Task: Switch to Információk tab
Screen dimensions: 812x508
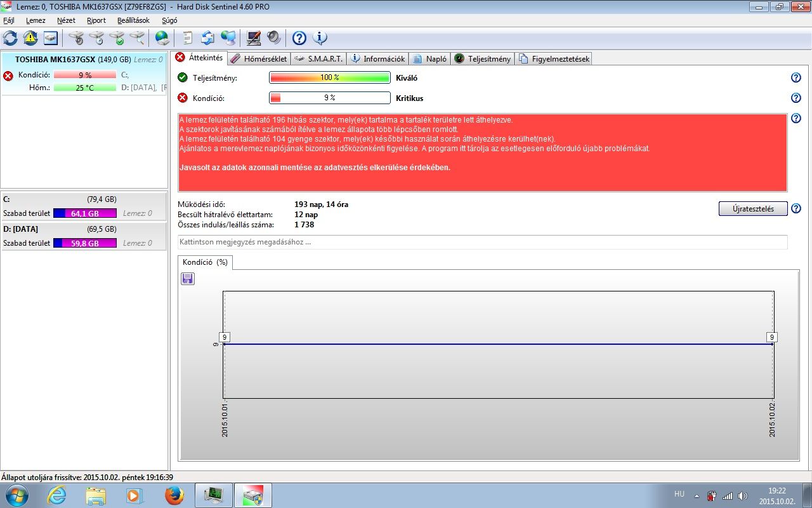Action: tap(377, 58)
